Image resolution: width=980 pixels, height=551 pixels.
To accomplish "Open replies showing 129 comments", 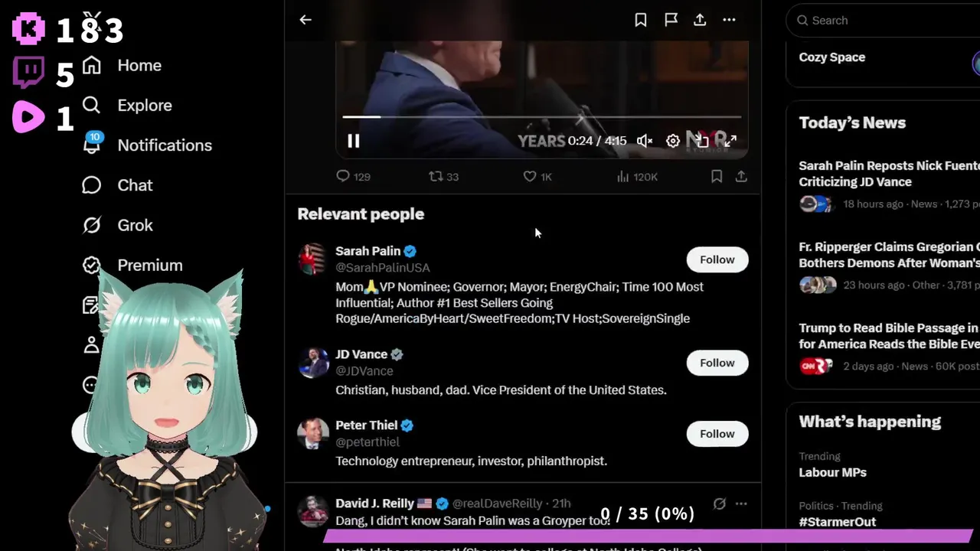I will [353, 177].
